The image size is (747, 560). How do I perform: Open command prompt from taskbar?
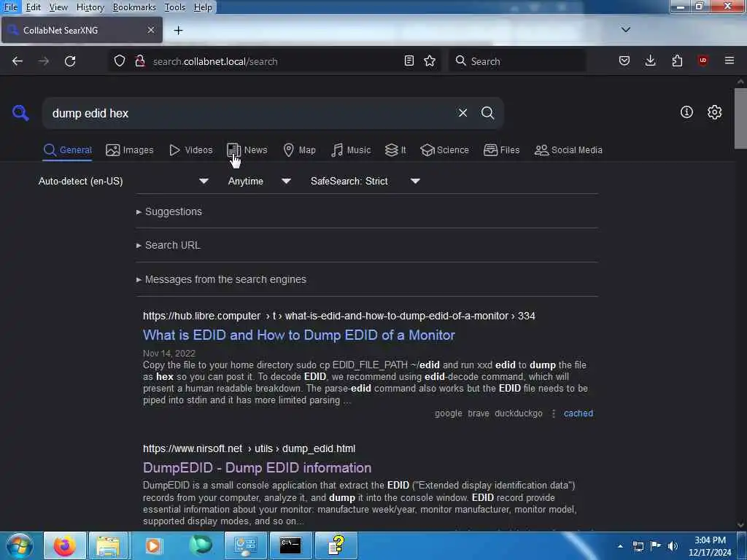pyautogui.click(x=290, y=545)
